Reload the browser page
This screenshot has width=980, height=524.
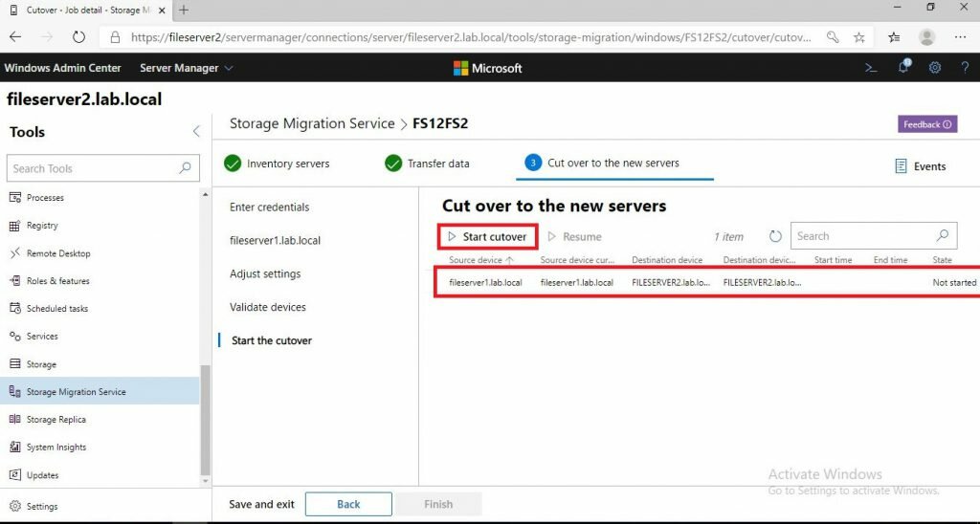(78, 37)
